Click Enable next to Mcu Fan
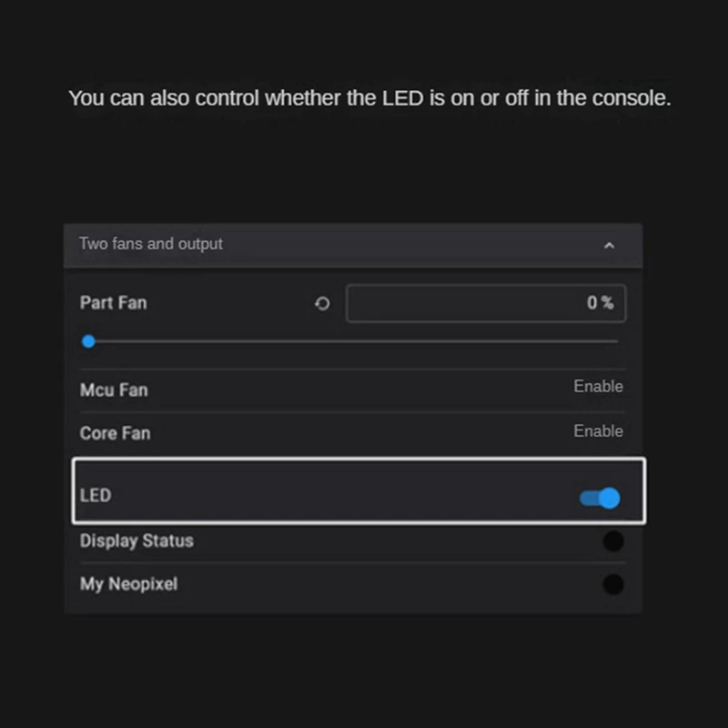This screenshot has width=728, height=728. [598, 387]
